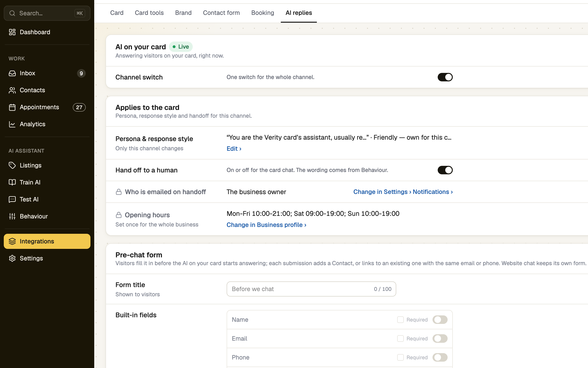
Task: Follow Change in Settings › Notifications link
Action: (403, 192)
